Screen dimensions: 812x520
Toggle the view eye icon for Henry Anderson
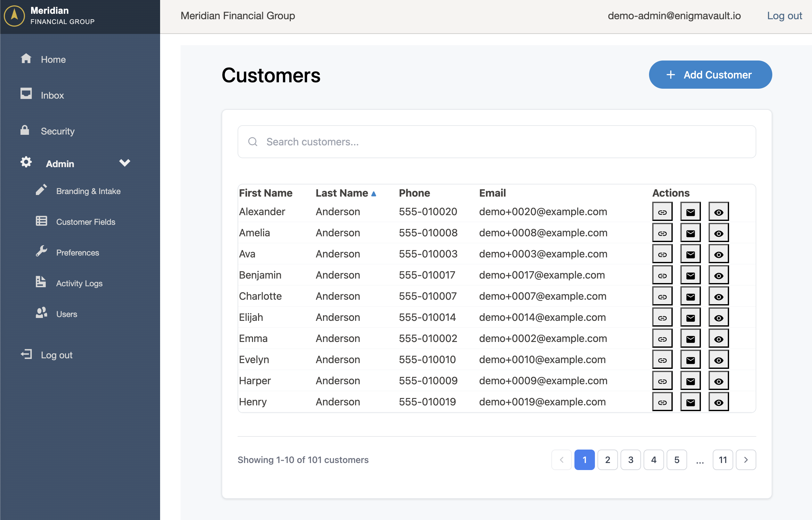coord(719,402)
